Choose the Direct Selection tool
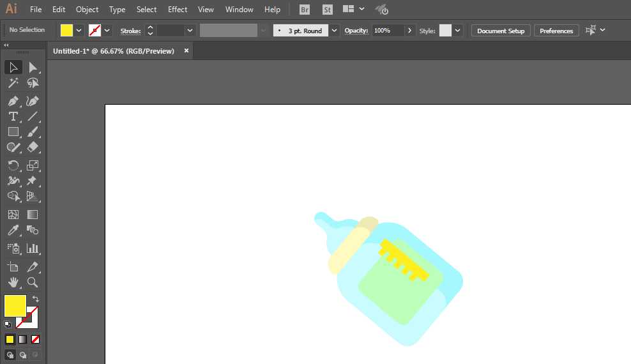631x364 pixels. tap(33, 67)
